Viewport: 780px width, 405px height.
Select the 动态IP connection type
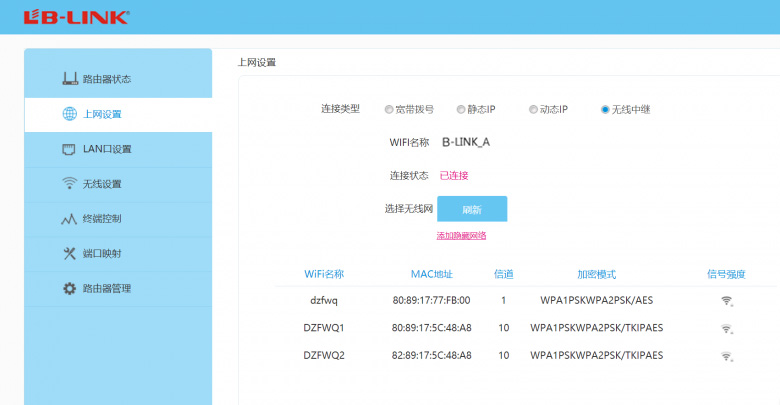point(533,109)
